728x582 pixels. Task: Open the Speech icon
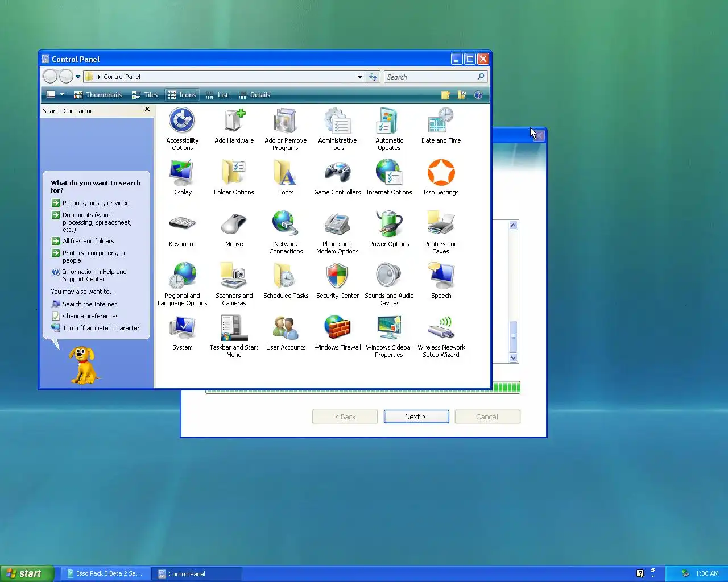pos(441,281)
